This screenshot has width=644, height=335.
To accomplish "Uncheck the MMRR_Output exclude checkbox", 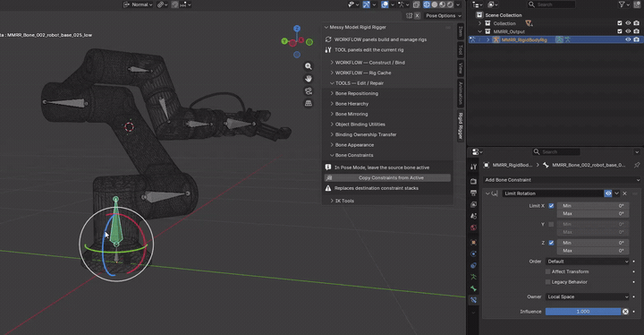I will click(x=620, y=31).
